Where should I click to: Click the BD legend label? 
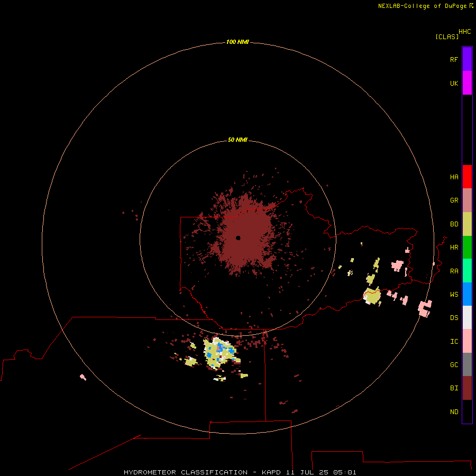[x=454, y=224]
